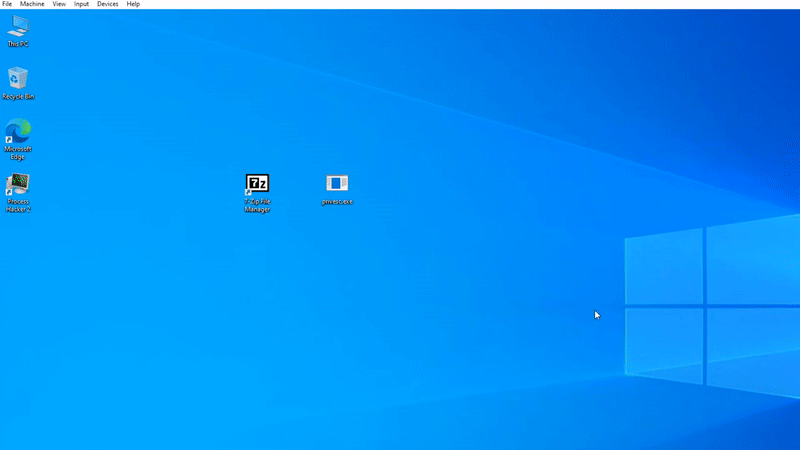The image size is (800, 450).
Task: Click the "7-Zip File Manager" text label
Action: coord(257,205)
